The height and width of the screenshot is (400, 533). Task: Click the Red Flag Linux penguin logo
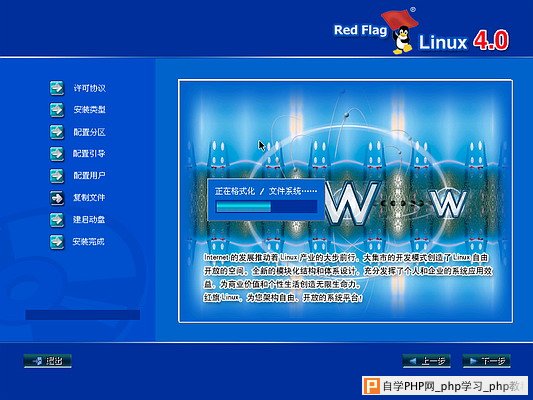(x=402, y=40)
